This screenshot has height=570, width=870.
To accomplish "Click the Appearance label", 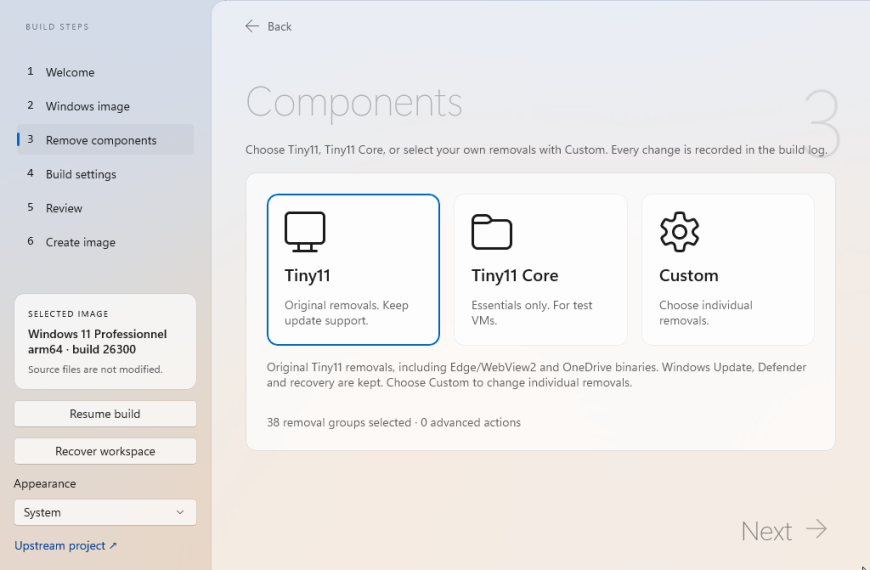I will [45, 483].
